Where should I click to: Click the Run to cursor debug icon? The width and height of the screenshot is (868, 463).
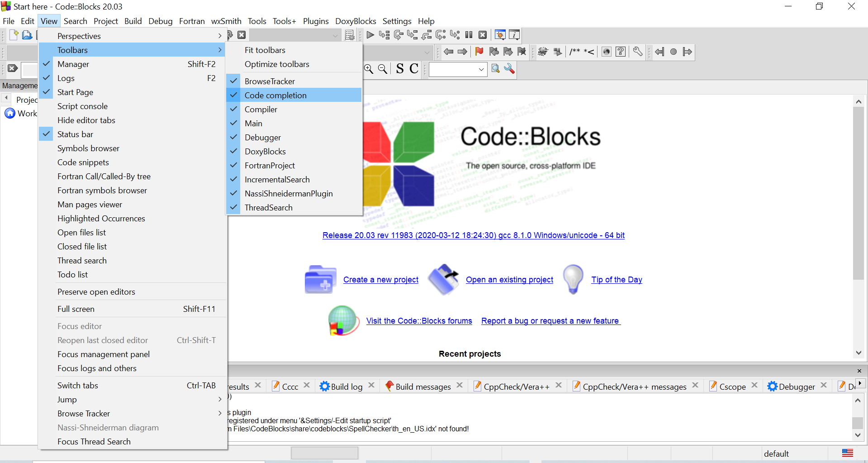(x=384, y=35)
